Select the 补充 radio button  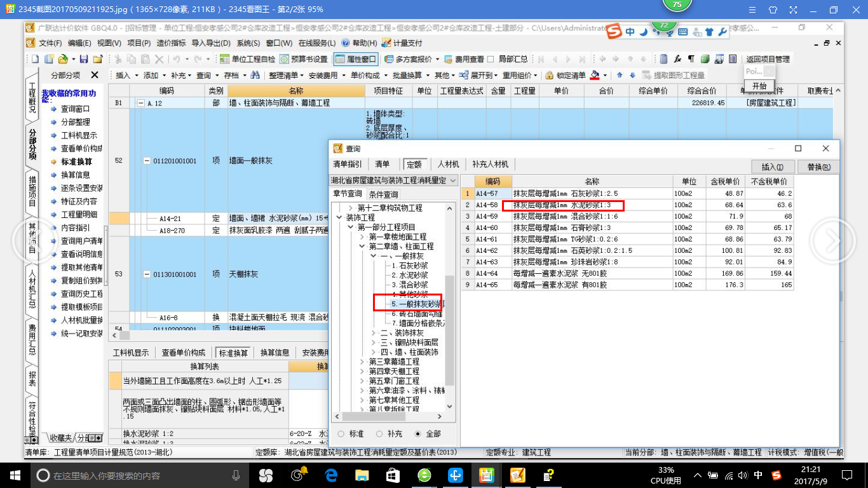[379, 434]
